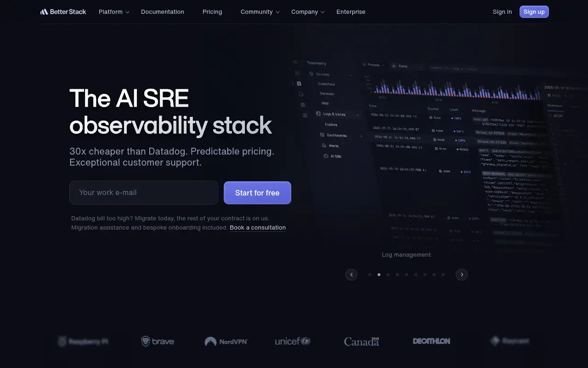Select the last carousel pagination dot

pos(443,275)
